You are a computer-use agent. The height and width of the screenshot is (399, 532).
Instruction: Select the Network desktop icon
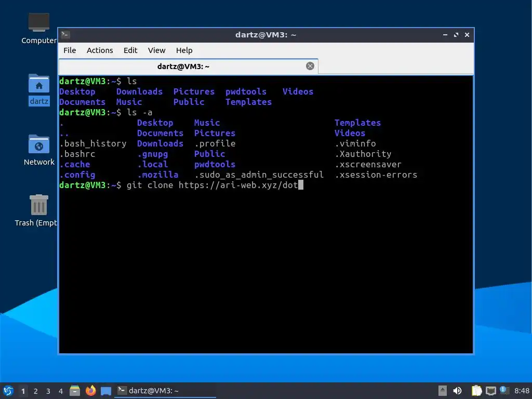tap(39, 150)
